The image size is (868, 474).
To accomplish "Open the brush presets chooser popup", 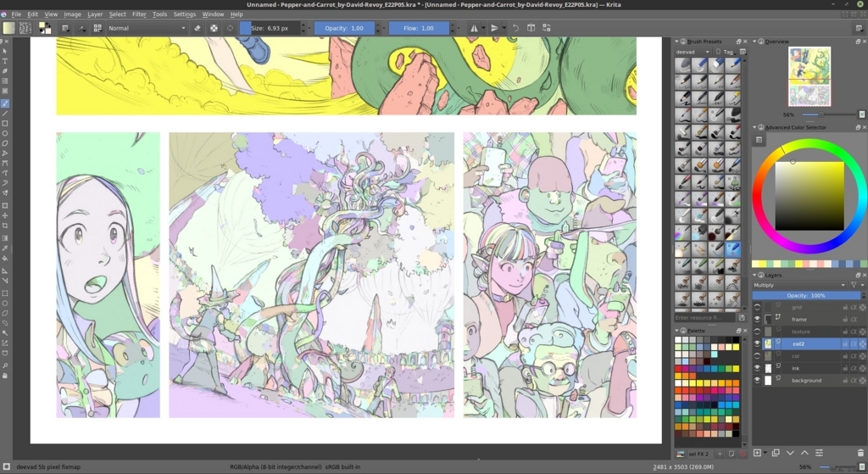I will click(x=97, y=28).
